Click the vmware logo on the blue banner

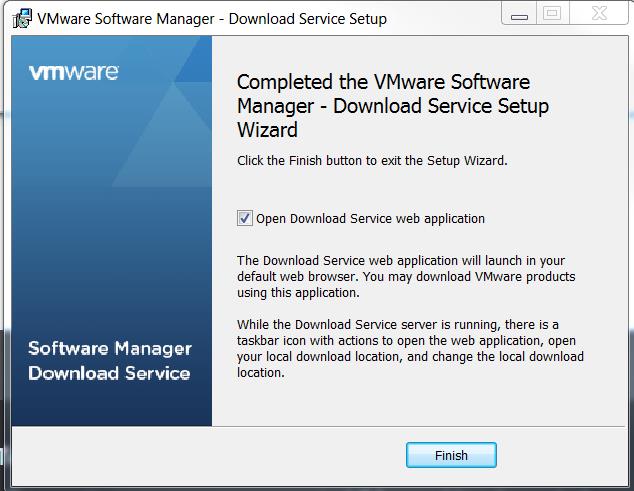pos(74,72)
